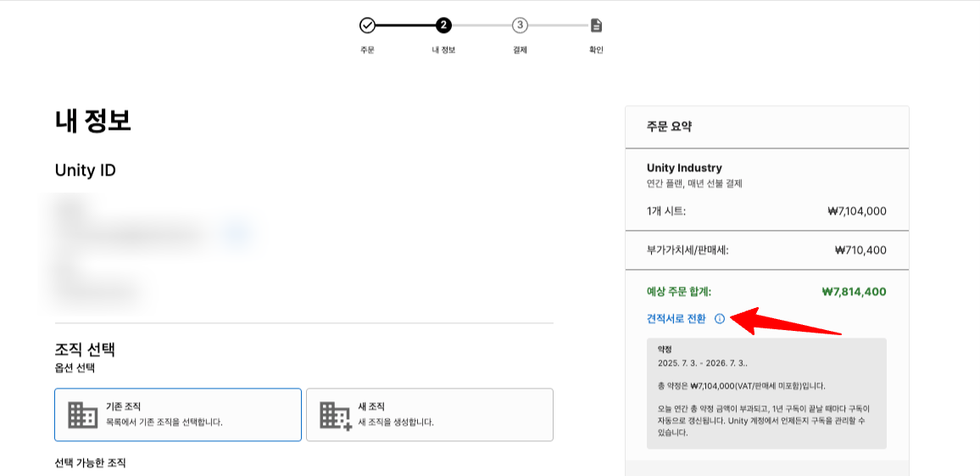This screenshot has width=980, height=476.
Task: Click the step 3 circle for 결제
Action: [520, 25]
